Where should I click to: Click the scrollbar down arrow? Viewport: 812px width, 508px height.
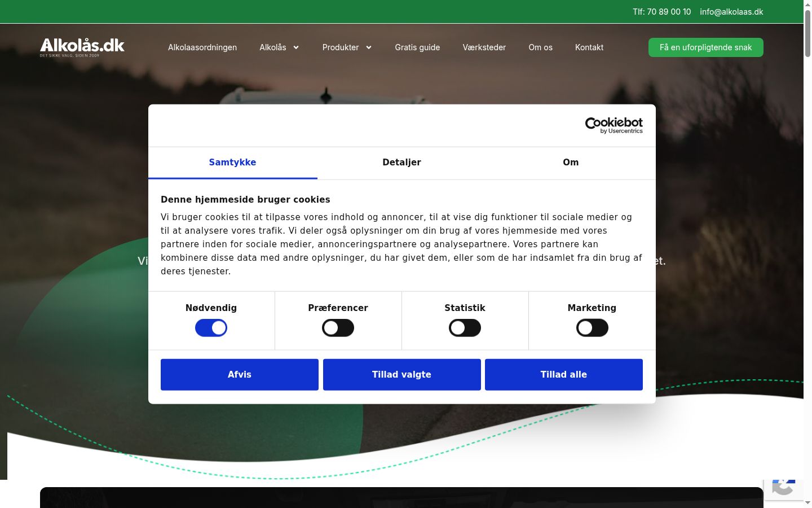pos(807,503)
